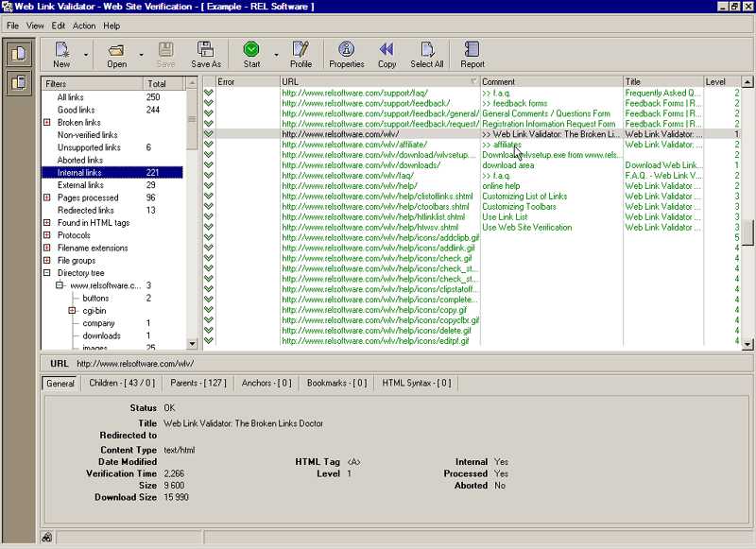756x549 pixels.
Task: Click the filters panel scrollbar thumb
Action: click(192, 120)
